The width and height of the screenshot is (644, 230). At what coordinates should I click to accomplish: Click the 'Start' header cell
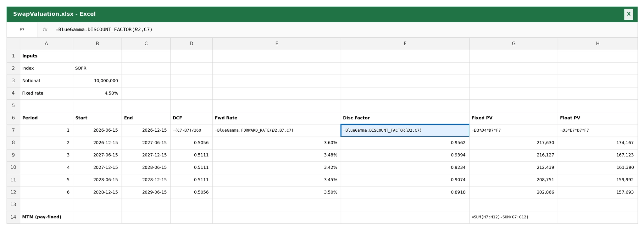pos(97,118)
